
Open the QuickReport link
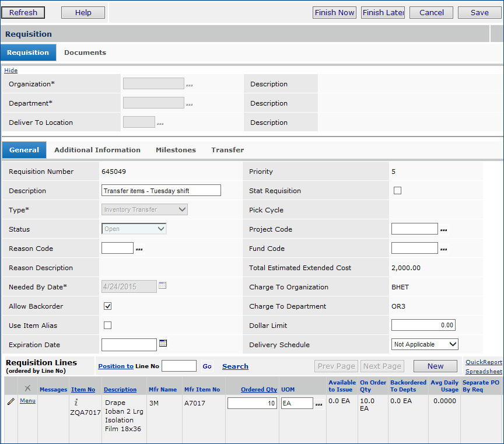(484, 362)
